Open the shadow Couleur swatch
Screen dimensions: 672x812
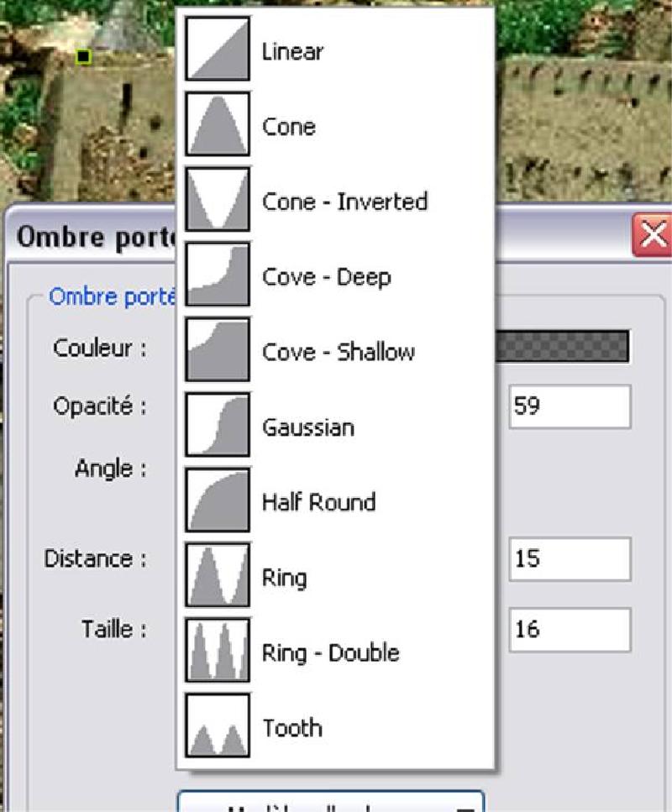click(562, 346)
